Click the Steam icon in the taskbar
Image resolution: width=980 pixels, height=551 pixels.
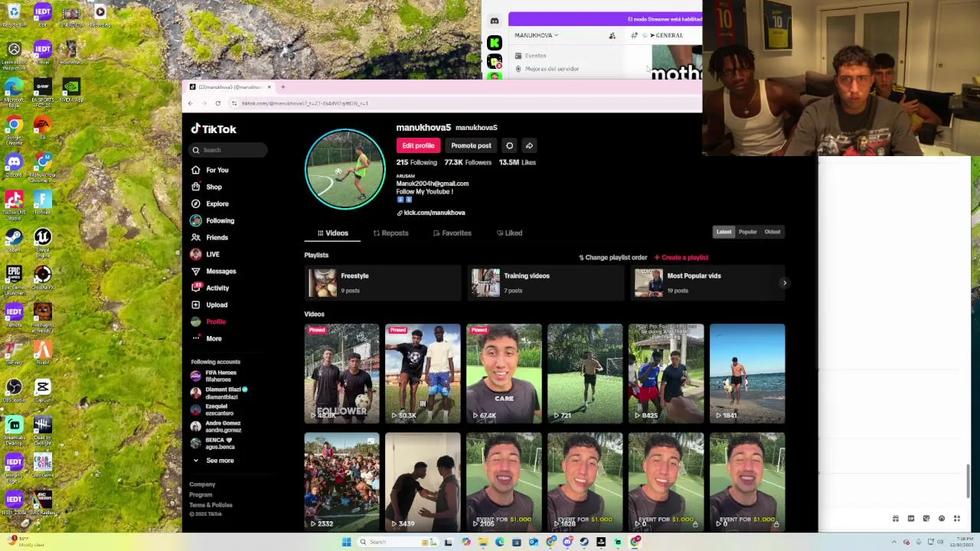click(584, 542)
